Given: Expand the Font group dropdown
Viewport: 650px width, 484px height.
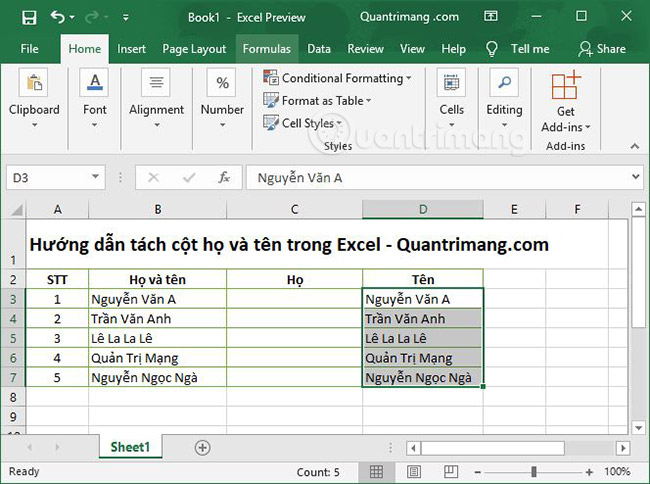Looking at the screenshot, I should tap(95, 124).
